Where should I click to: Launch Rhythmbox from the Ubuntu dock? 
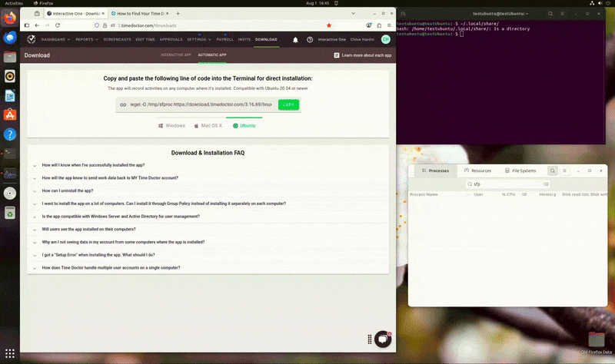10,76
